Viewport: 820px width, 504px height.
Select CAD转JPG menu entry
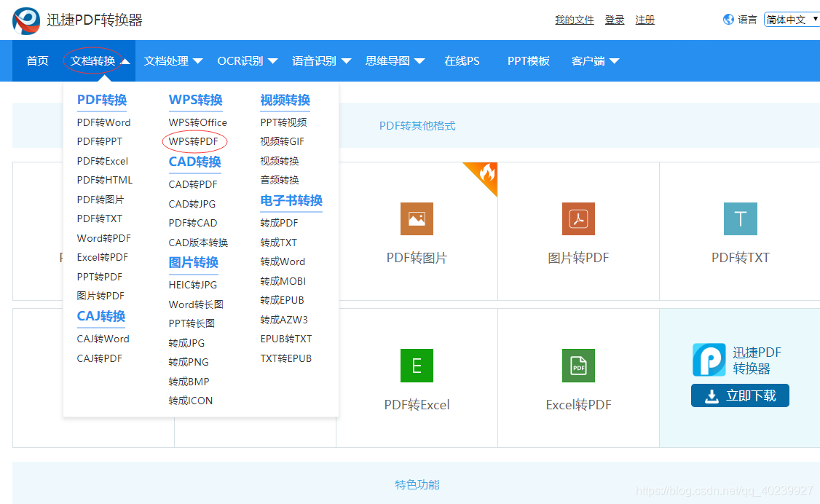coord(192,204)
